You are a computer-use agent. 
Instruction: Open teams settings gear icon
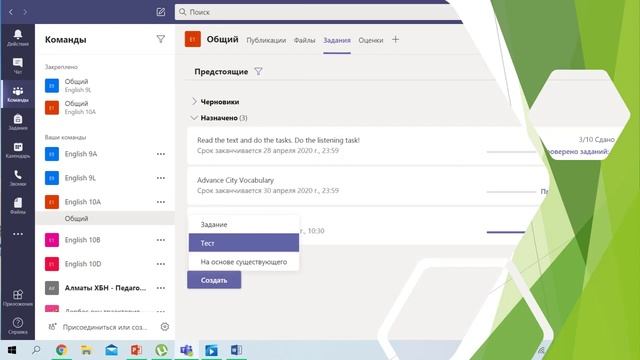click(164, 327)
